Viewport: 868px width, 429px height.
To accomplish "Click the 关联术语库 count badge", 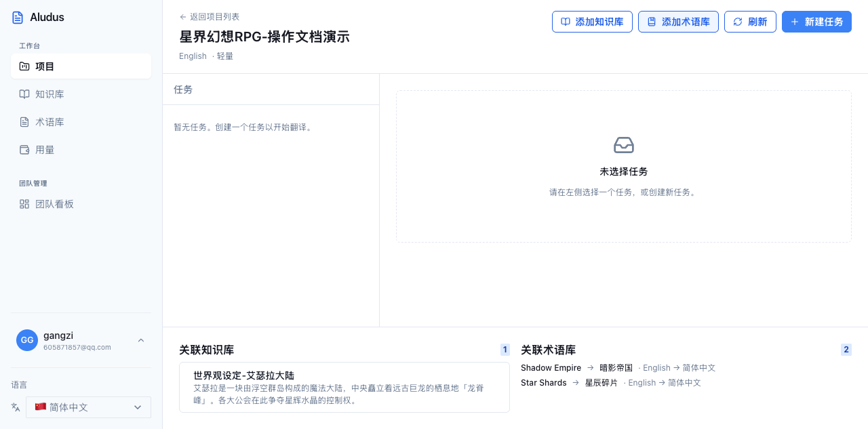I will coord(846,350).
